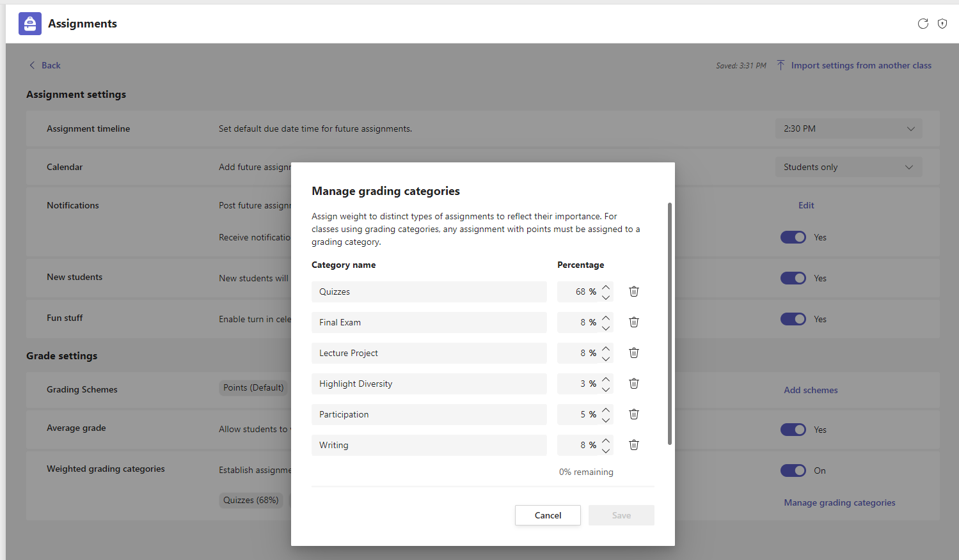959x560 pixels.
Task: Click the refresh icon in the top bar
Action: coord(923,23)
